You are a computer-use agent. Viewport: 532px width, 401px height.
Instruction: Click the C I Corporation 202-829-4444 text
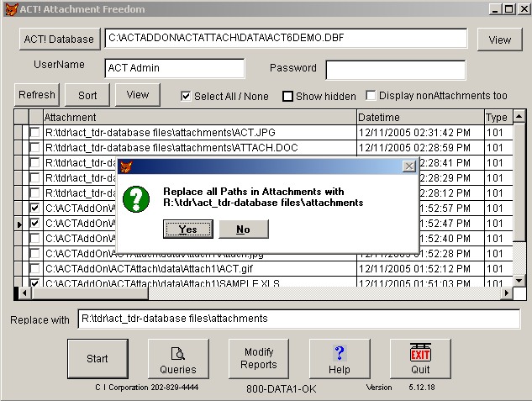coord(146,387)
